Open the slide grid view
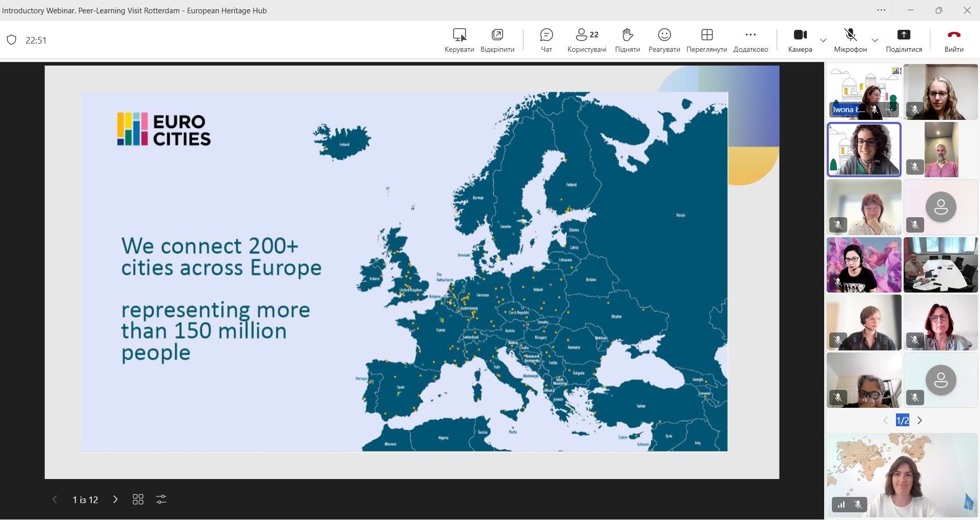 (x=138, y=500)
